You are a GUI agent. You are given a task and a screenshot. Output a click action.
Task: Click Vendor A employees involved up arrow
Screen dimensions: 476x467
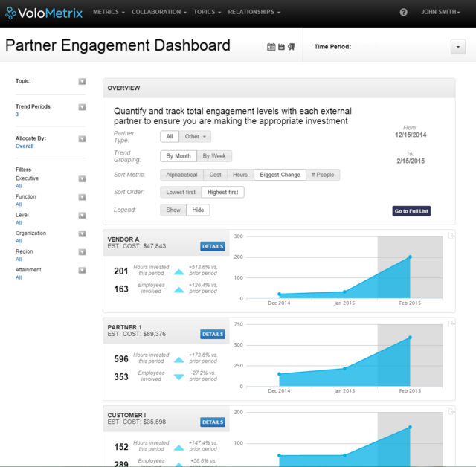178,290
